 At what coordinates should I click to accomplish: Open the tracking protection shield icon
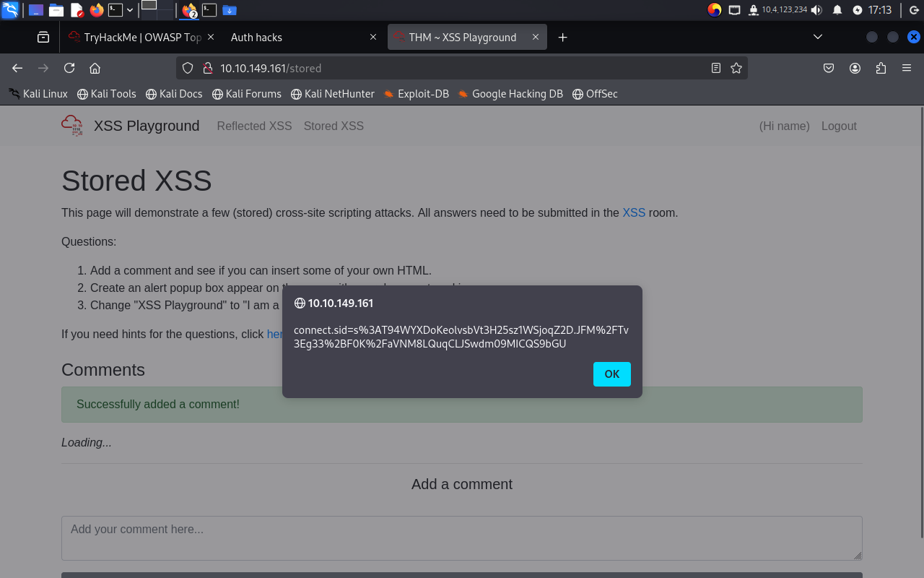(x=187, y=68)
